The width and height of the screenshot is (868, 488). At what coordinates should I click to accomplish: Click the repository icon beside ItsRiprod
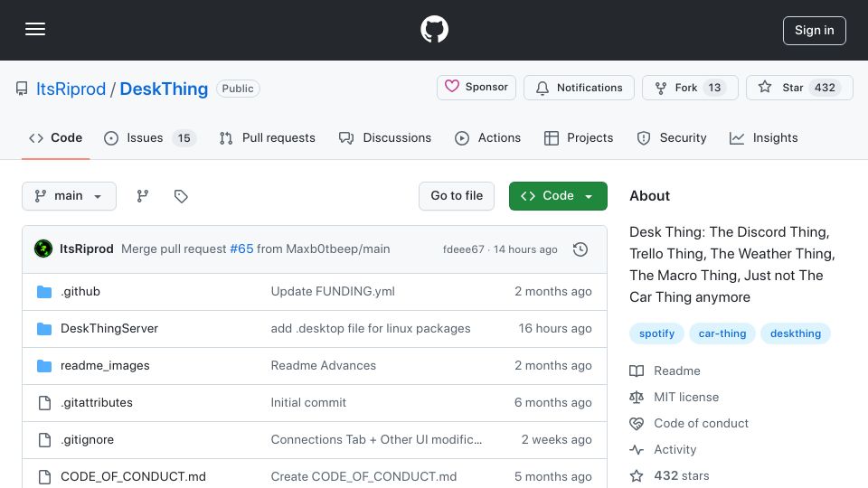click(22, 89)
